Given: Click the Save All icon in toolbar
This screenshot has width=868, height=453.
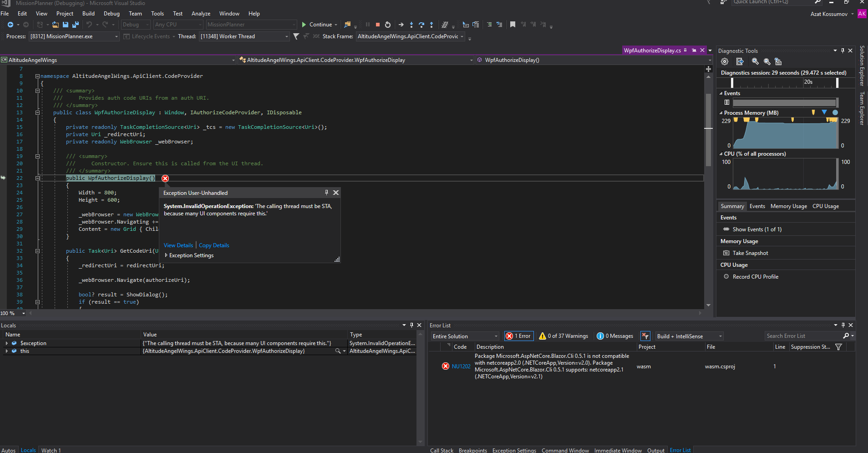Looking at the screenshot, I should tap(75, 25).
